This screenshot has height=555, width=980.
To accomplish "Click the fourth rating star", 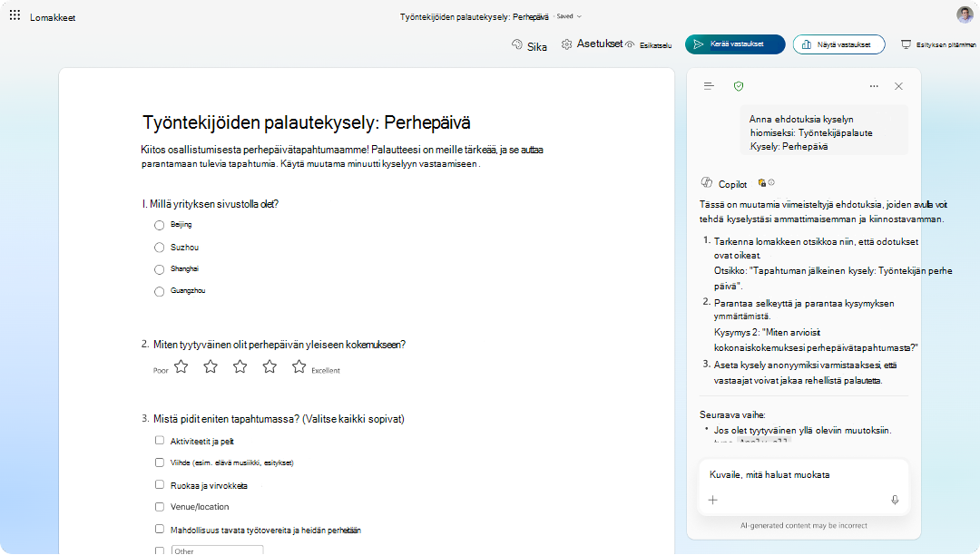I will pyautogui.click(x=269, y=366).
